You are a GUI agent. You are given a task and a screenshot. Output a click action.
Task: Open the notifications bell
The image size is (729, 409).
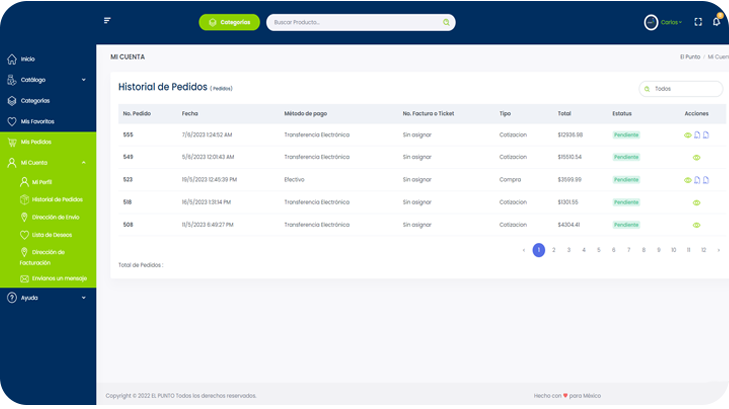click(x=716, y=21)
